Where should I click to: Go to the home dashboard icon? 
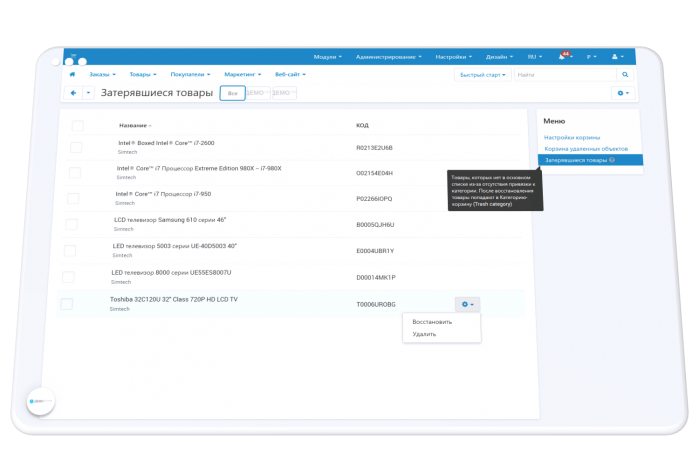72,75
